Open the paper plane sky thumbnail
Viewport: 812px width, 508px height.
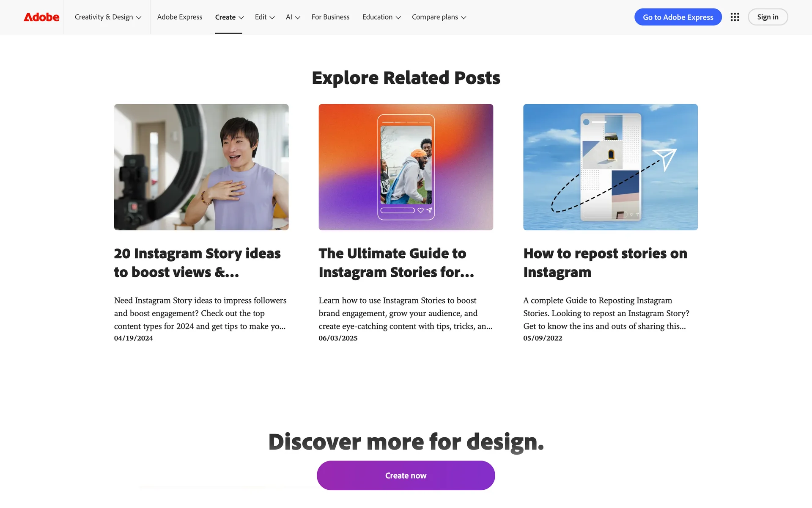click(610, 167)
